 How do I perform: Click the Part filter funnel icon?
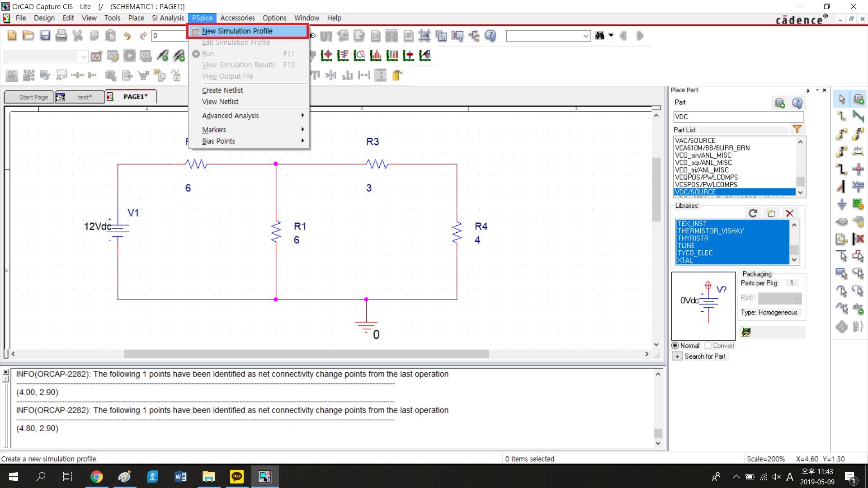pyautogui.click(x=797, y=130)
